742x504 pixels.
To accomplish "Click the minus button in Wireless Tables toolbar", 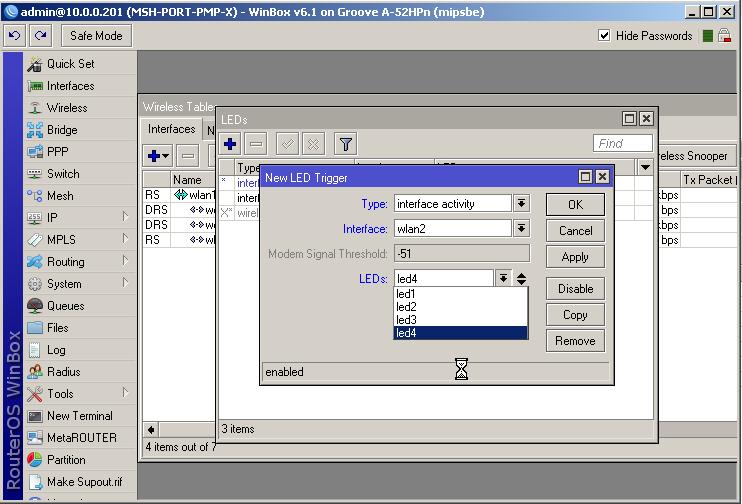I will point(187,156).
